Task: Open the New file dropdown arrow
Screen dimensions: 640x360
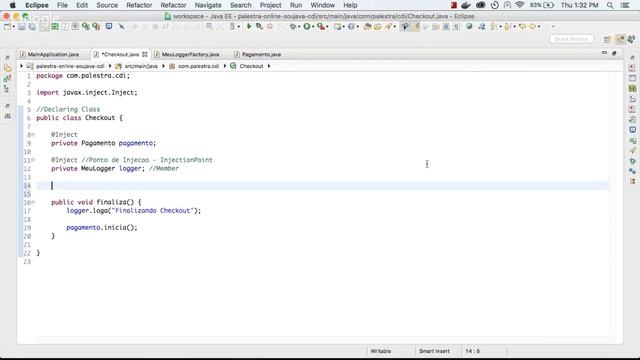Action: [x=13, y=27]
